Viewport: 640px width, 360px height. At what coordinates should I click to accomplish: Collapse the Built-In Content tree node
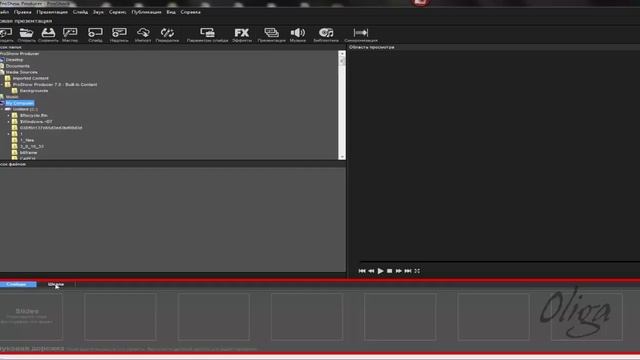[2, 84]
